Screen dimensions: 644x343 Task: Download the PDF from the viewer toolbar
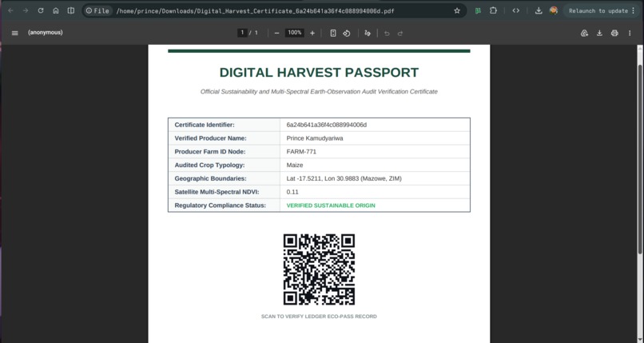pos(599,33)
